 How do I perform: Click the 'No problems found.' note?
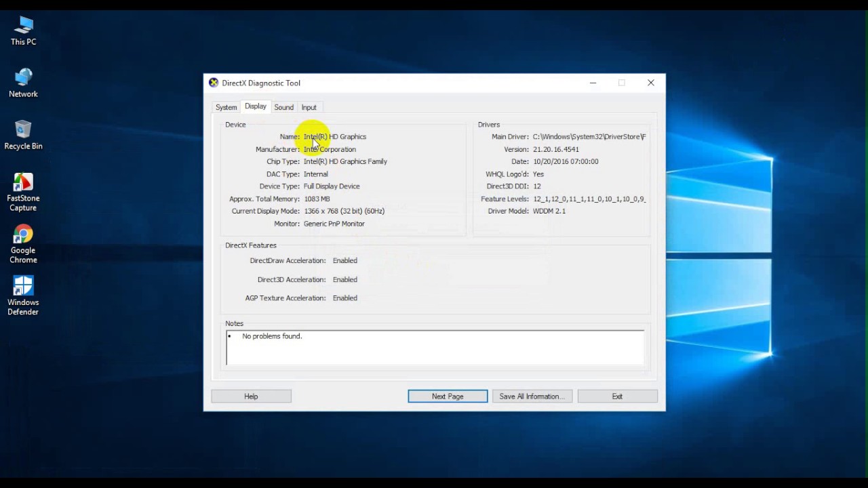272,336
